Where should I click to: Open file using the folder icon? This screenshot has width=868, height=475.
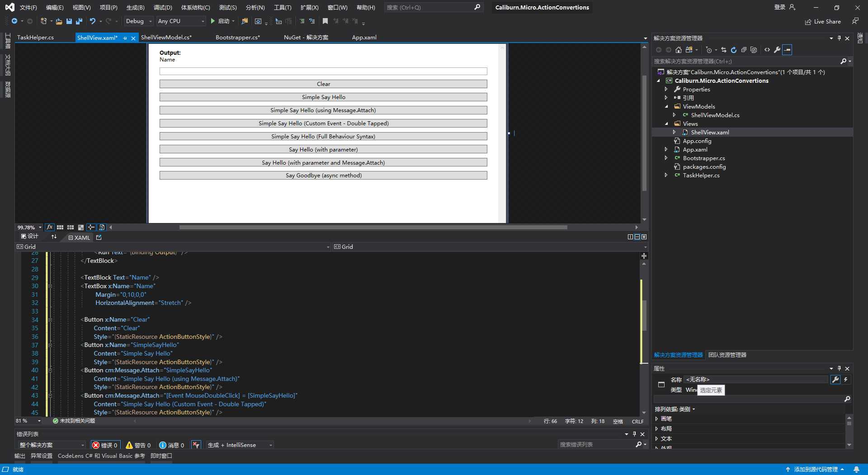59,21
